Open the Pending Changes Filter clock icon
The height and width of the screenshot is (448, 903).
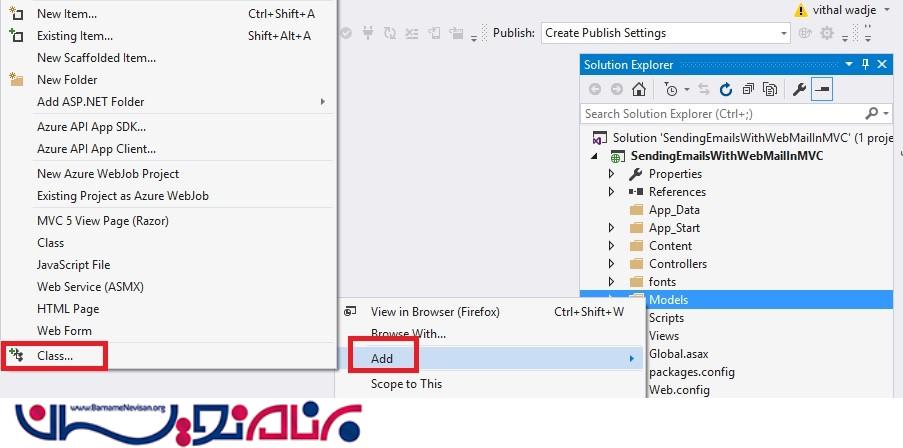671,89
